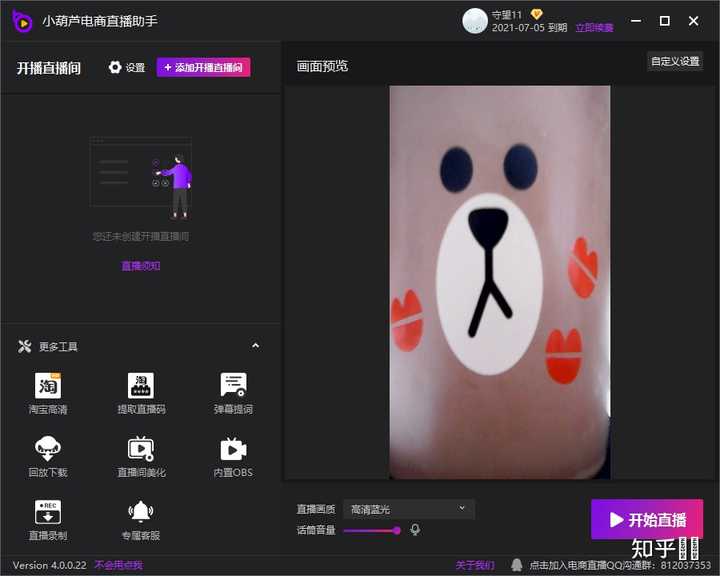Close the application window
Image resolution: width=720 pixels, height=576 pixels.
click(693, 21)
